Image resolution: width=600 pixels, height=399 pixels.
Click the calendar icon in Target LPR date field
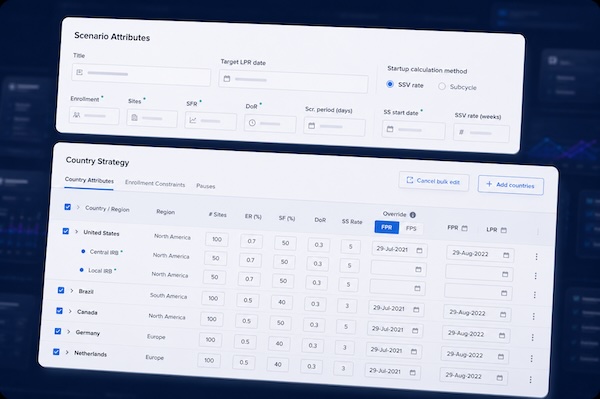click(227, 79)
